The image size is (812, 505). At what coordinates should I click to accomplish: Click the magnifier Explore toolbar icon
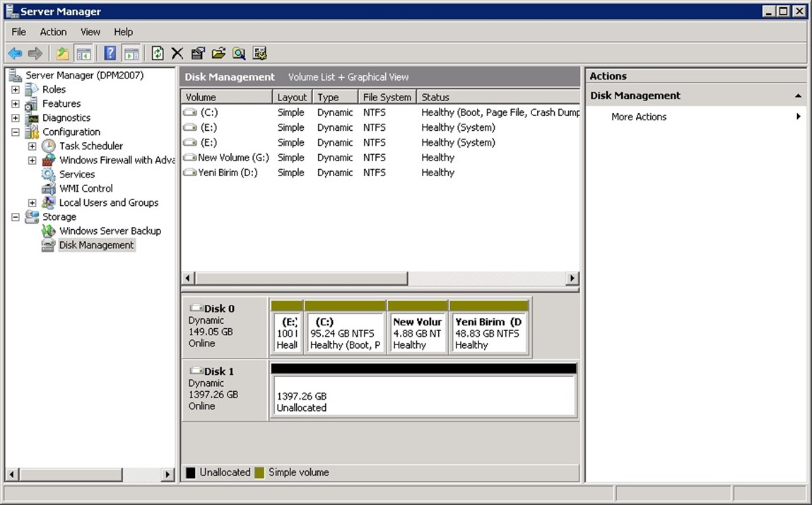[239, 53]
